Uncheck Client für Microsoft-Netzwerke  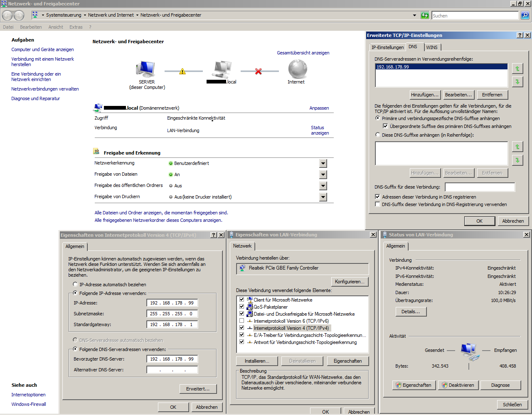click(x=241, y=300)
